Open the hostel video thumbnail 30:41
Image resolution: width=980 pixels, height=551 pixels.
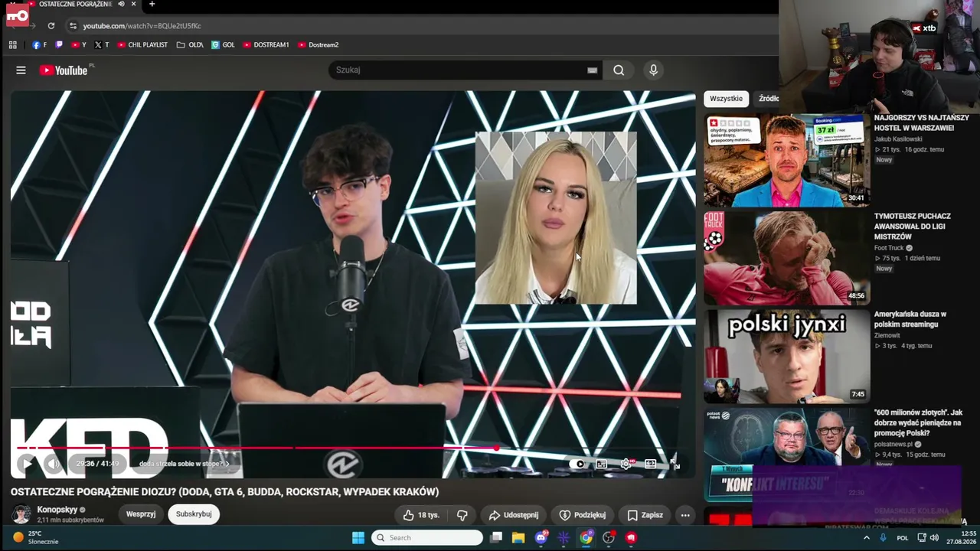(x=786, y=161)
